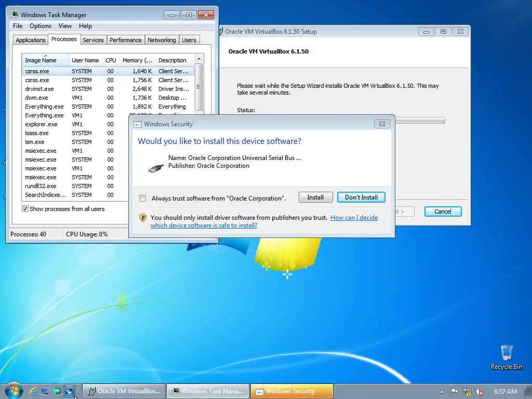Select the lsm.exe process row
The height and width of the screenshot is (399, 532).
click(x=75, y=142)
